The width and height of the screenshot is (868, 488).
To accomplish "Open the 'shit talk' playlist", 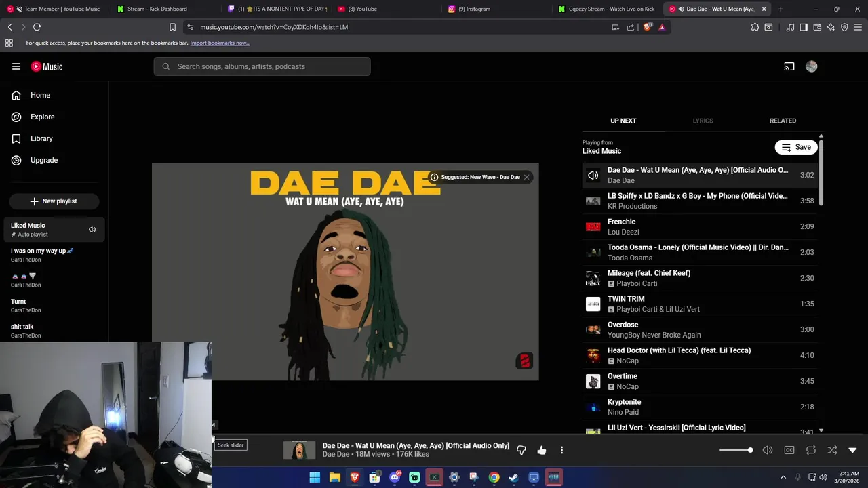I will pos(54,331).
